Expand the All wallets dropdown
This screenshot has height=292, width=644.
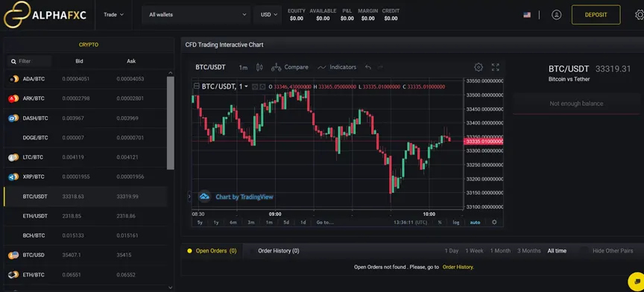pos(196,15)
